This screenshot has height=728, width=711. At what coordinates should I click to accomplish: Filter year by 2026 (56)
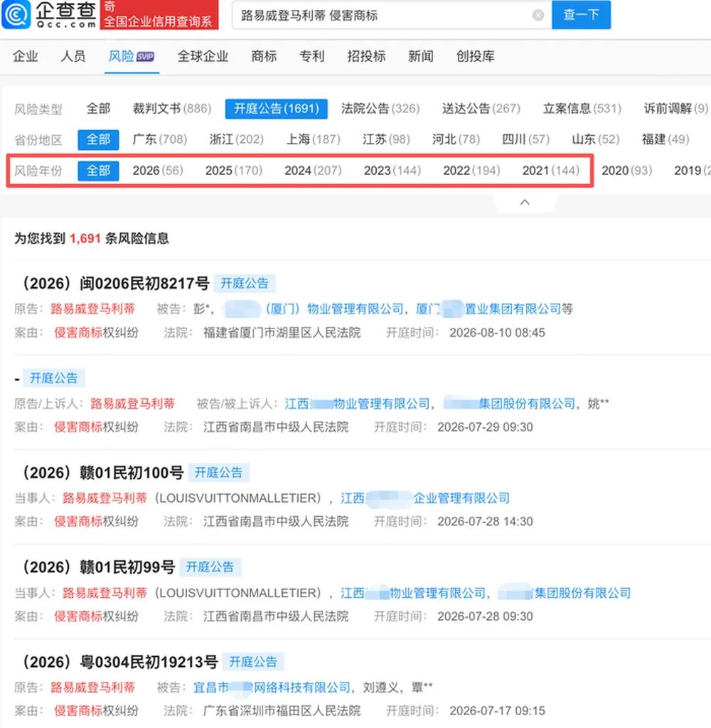[158, 171]
